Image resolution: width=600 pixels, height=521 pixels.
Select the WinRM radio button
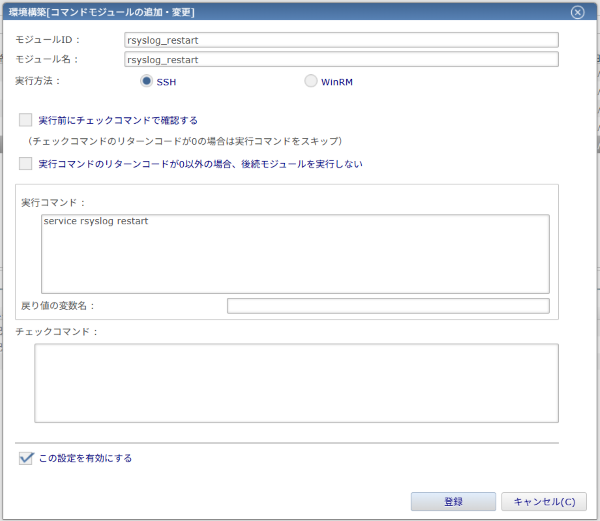pyautogui.click(x=311, y=81)
